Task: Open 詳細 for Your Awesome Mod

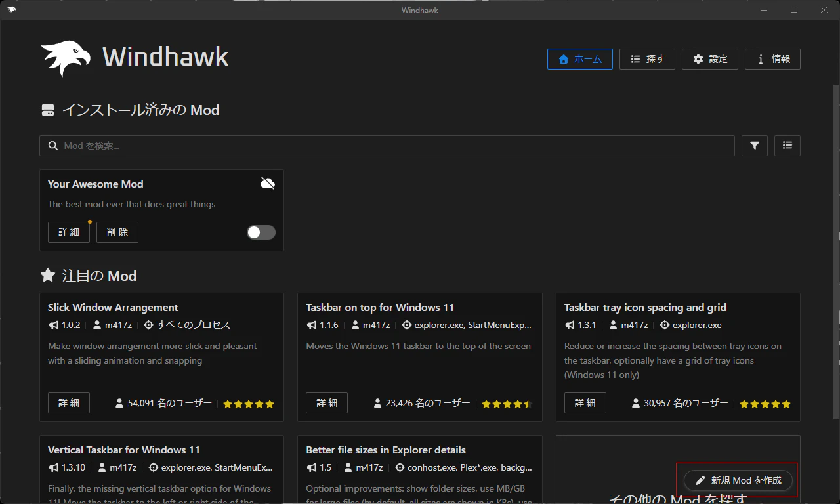Action: (x=69, y=232)
